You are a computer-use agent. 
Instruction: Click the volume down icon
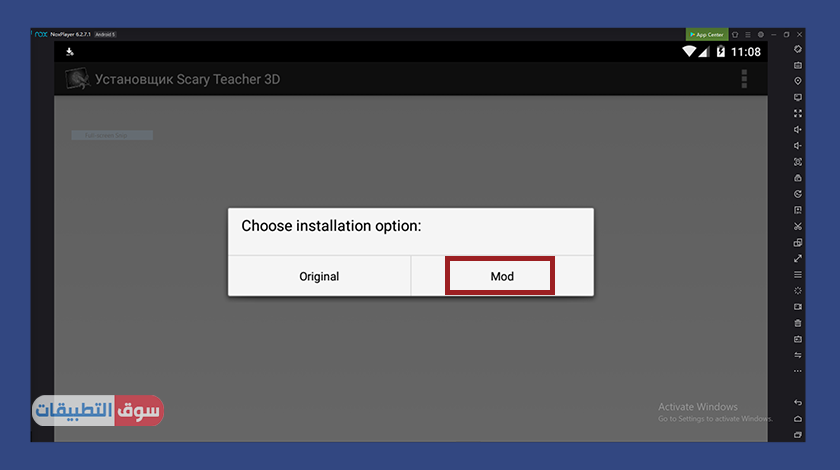pyautogui.click(x=798, y=145)
